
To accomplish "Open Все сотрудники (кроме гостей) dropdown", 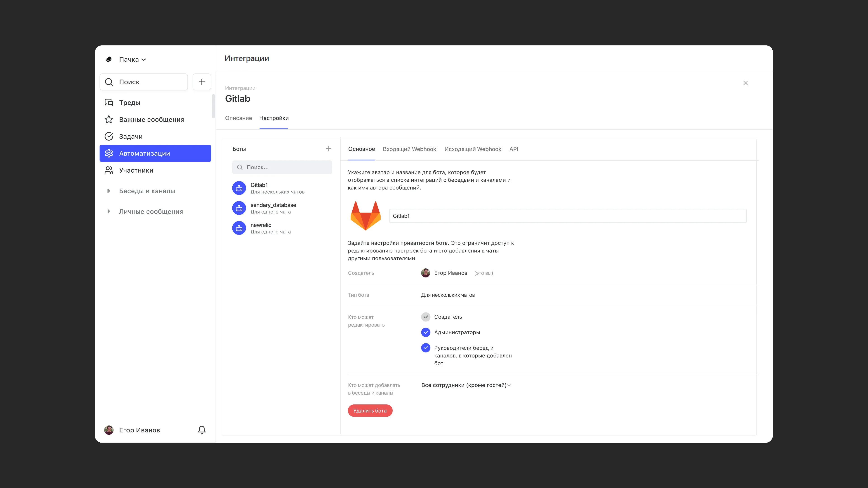I will point(466,385).
